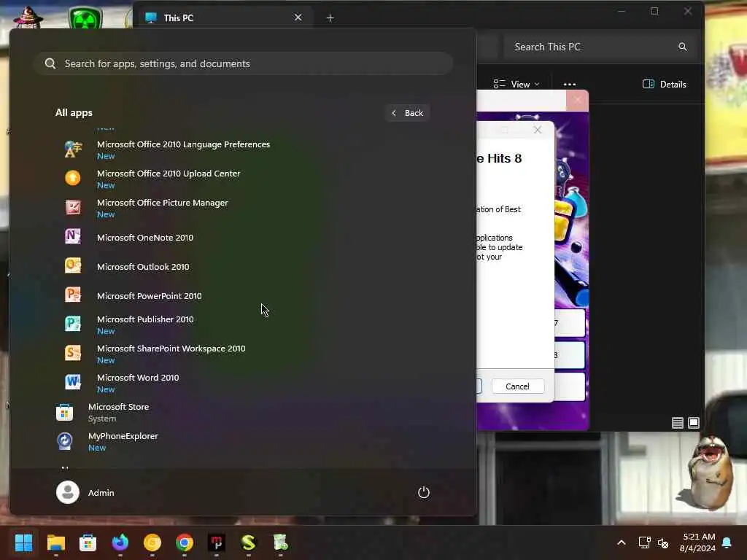The width and height of the screenshot is (747, 560).
Task: Open the red P app on taskbar
Action: [217, 542]
